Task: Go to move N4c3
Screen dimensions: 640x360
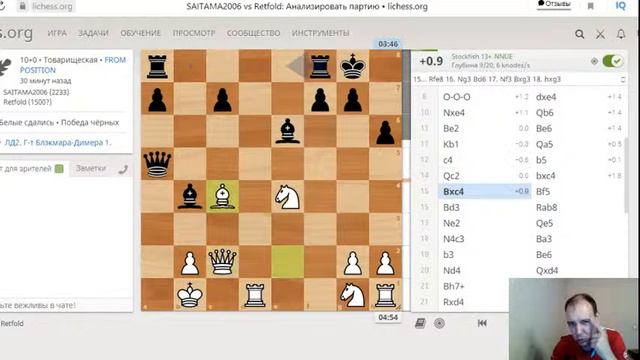Action: coord(454,239)
